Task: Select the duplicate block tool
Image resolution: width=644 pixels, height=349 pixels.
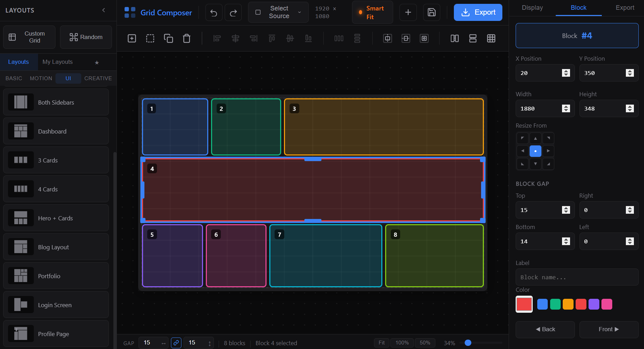Action: [x=169, y=38]
